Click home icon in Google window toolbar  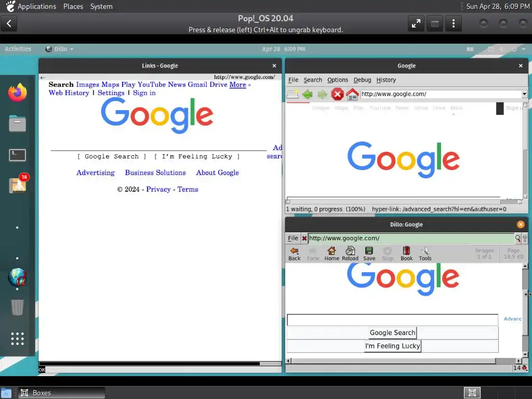(x=352, y=94)
